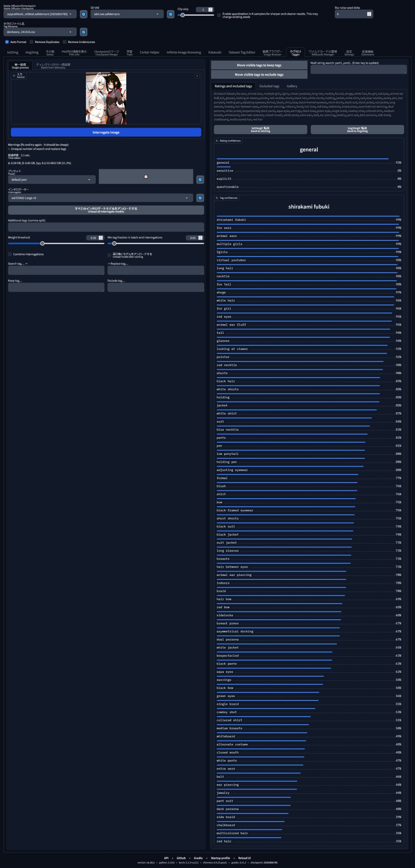Disable the Auto Format checkbox
Image resolution: width=415 pixels, height=868 pixels.
coord(7,42)
